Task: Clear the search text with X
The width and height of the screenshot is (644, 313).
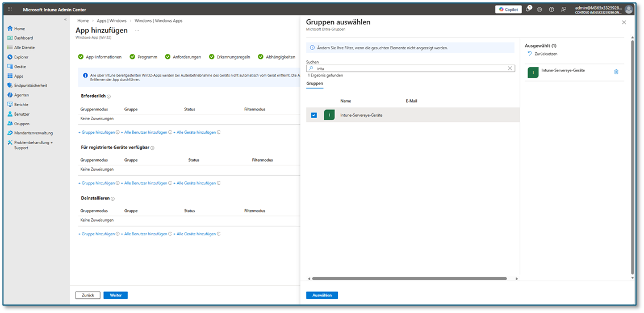Action: tap(510, 69)
